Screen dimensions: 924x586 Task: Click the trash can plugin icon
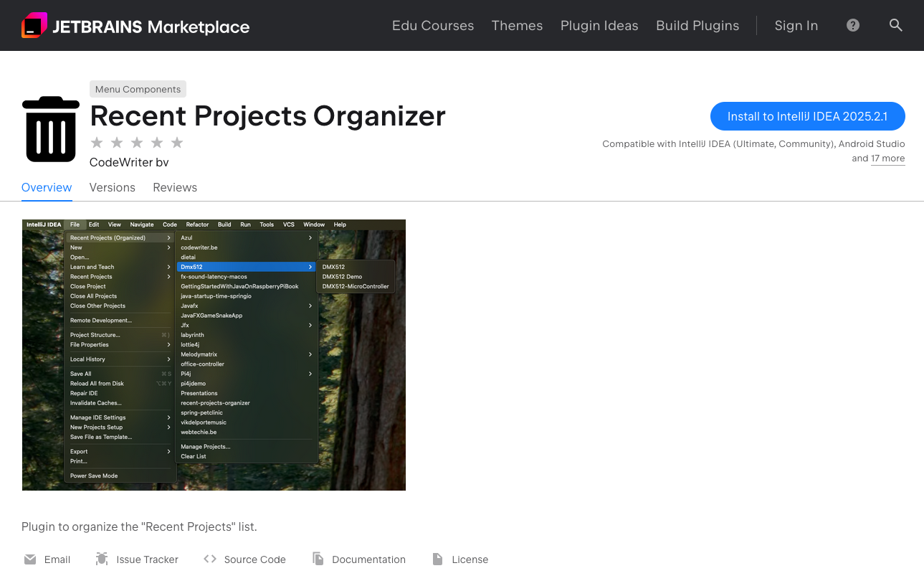(x=51, y=129)
